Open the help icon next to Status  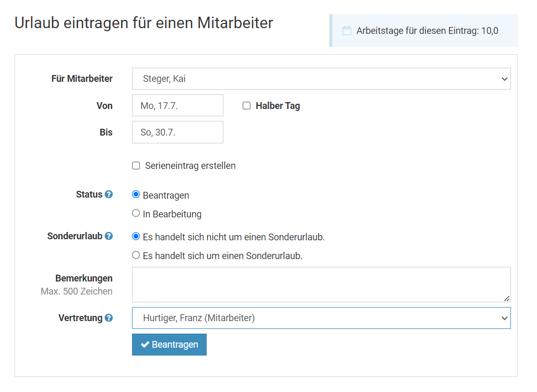[x=109, y=194]
